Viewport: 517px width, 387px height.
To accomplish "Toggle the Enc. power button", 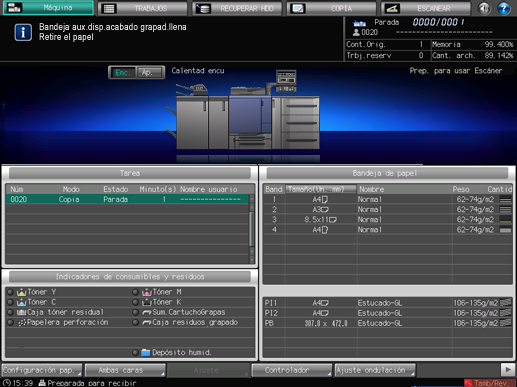I will coord(122,72).
